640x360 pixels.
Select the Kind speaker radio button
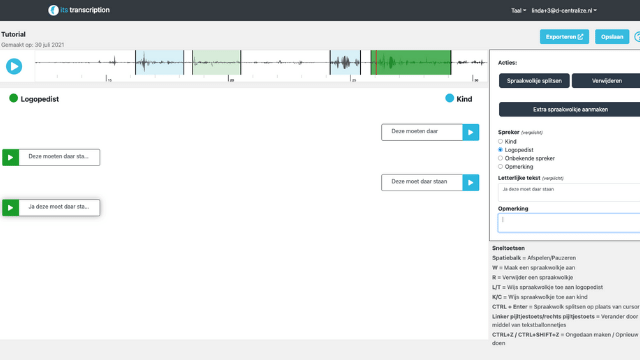[x=500, y=141]
